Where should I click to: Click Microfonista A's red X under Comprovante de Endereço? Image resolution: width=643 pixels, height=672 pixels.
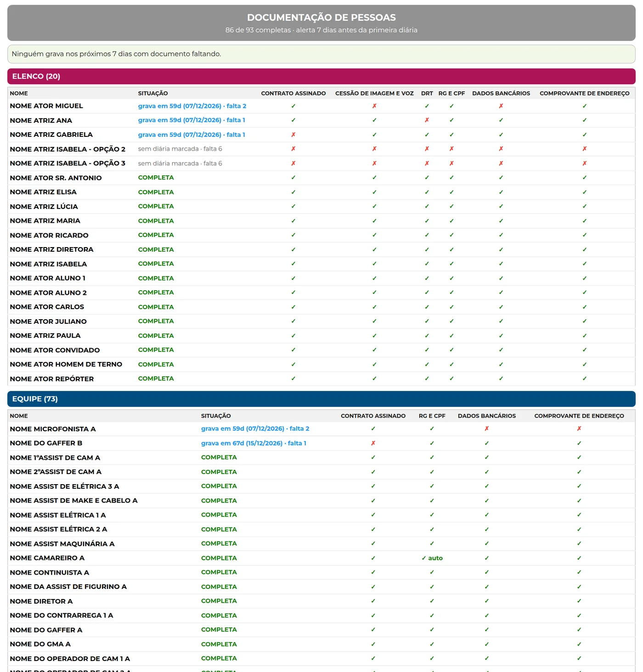(x=579, y=429)
